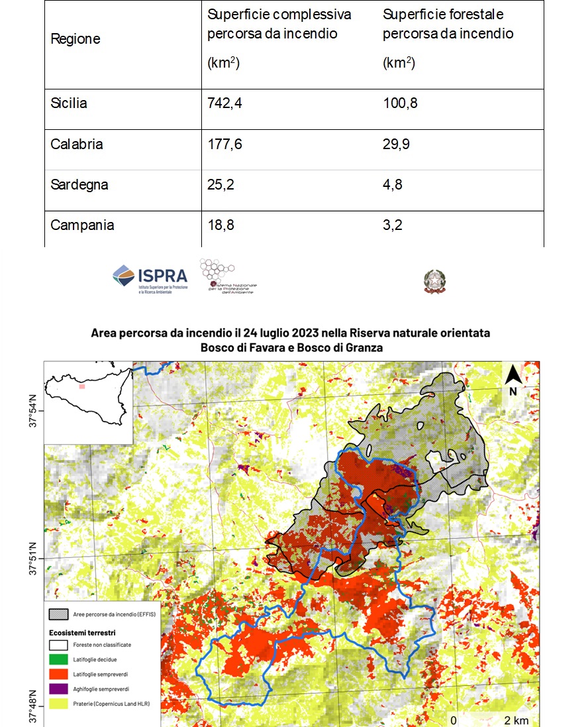The width and height of the screenshot is (588, 727).
Task: Click the value 18,8
Action: point(220,225)
